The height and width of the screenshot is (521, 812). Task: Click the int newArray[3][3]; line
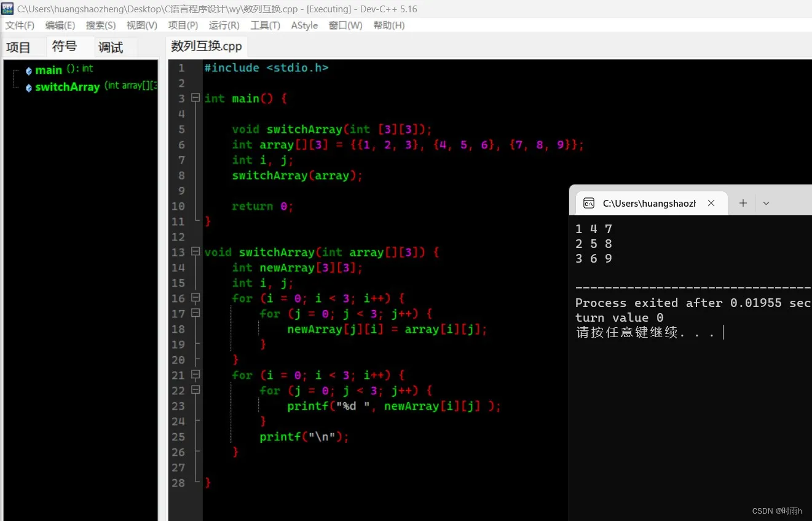tap(298, 268)
